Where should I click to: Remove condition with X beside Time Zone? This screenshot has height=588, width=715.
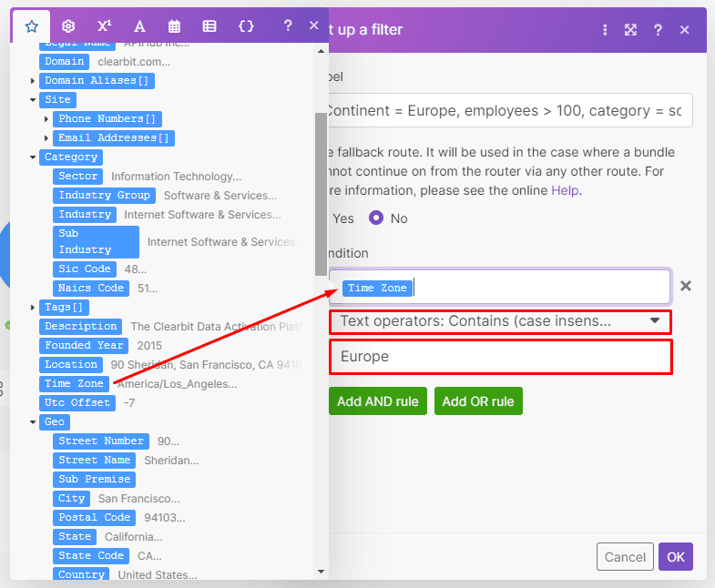(686, 286)
